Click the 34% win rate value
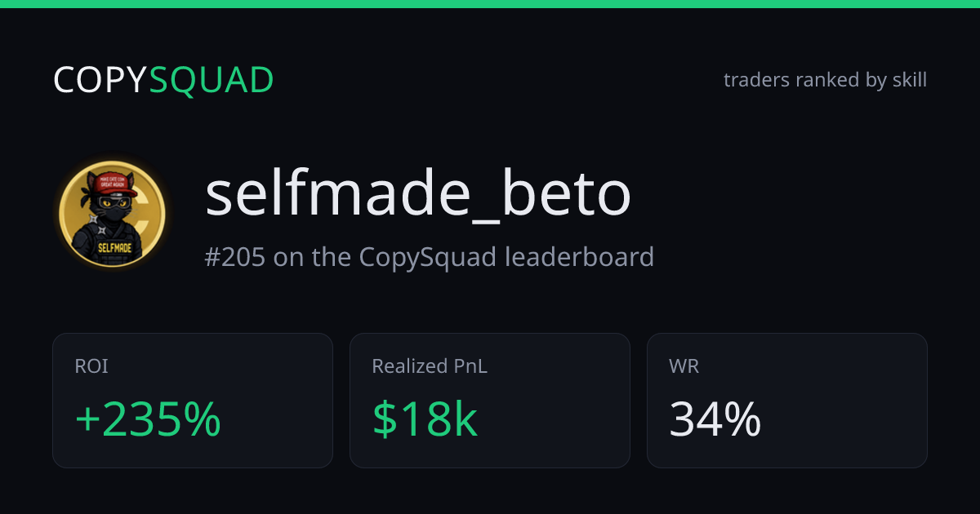Image resolution: width=980 pixels, height=514 pixels. [x=715, y=420]
